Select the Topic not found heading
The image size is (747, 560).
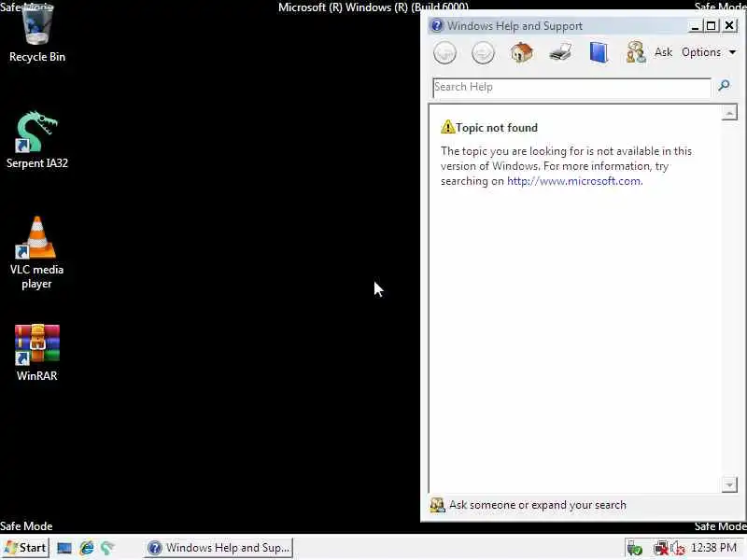pyautogui.click(x=497, y=128)
